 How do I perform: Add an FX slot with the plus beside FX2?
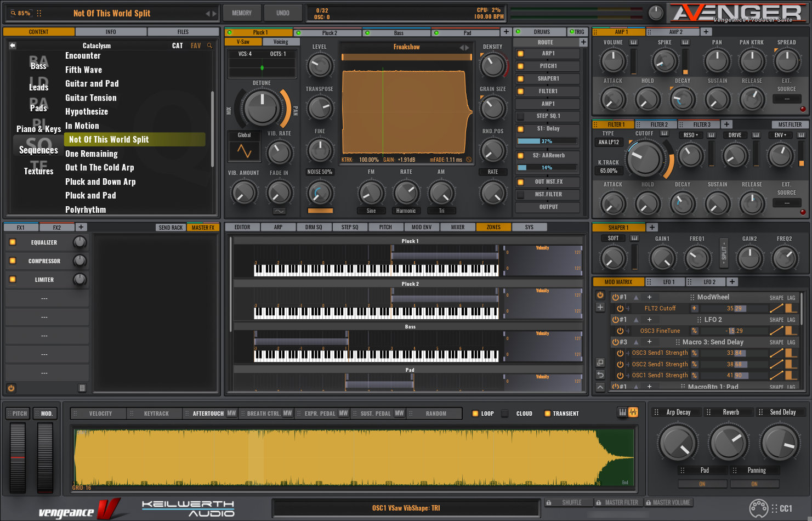coord(81,227)
